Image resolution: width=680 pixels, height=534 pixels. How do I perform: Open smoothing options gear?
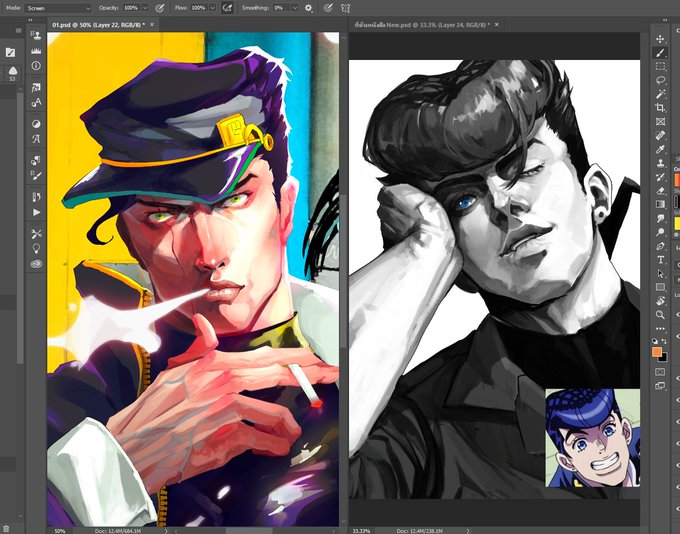pyautogui.click(x=308, y=8)
